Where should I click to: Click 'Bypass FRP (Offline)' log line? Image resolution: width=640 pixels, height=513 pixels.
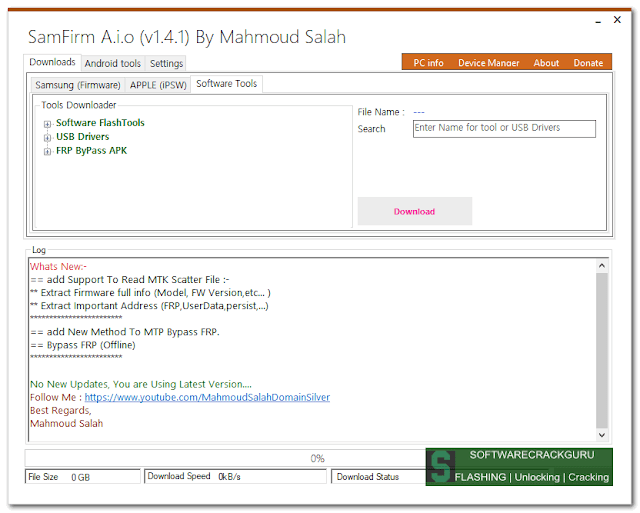coord(82,345)
